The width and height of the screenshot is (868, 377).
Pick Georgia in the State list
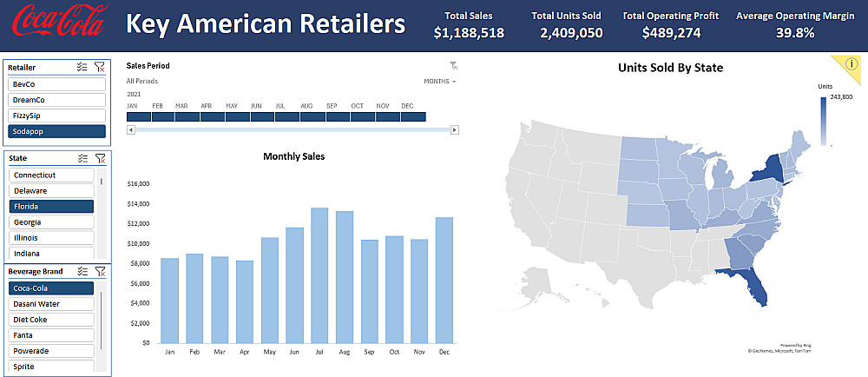[x=51, y=222]
